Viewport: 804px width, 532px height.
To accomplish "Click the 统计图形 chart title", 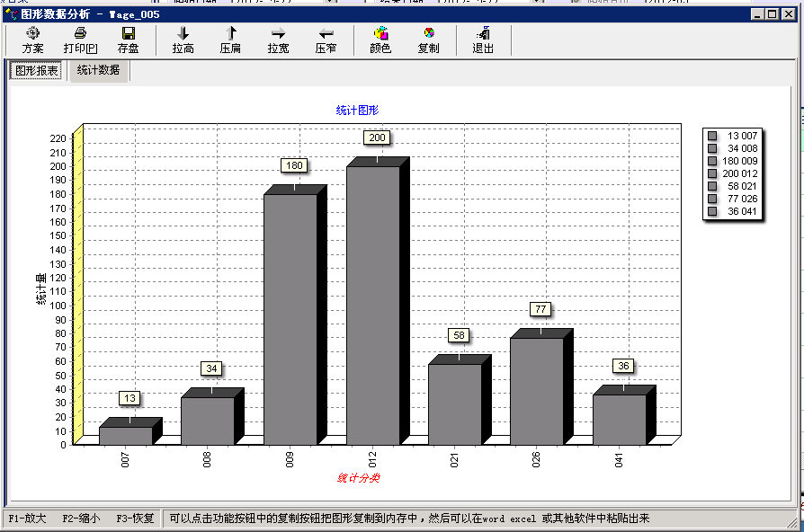I will coord(357,110).
